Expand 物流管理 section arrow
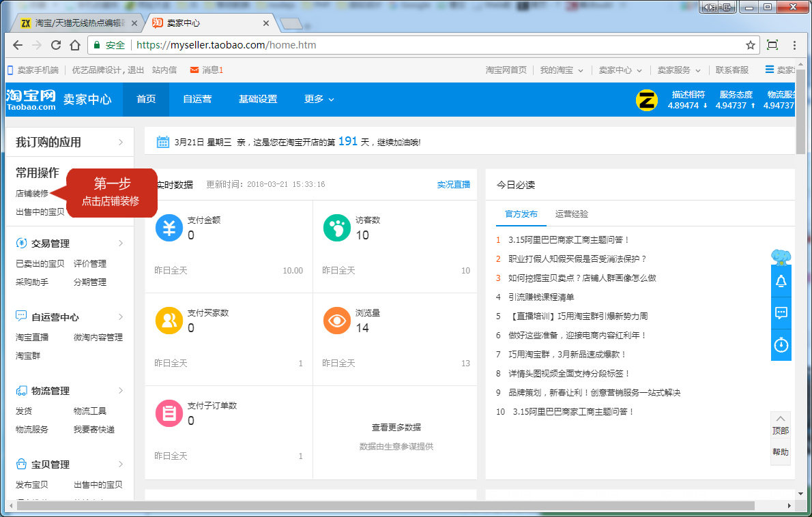 point(121,390)
